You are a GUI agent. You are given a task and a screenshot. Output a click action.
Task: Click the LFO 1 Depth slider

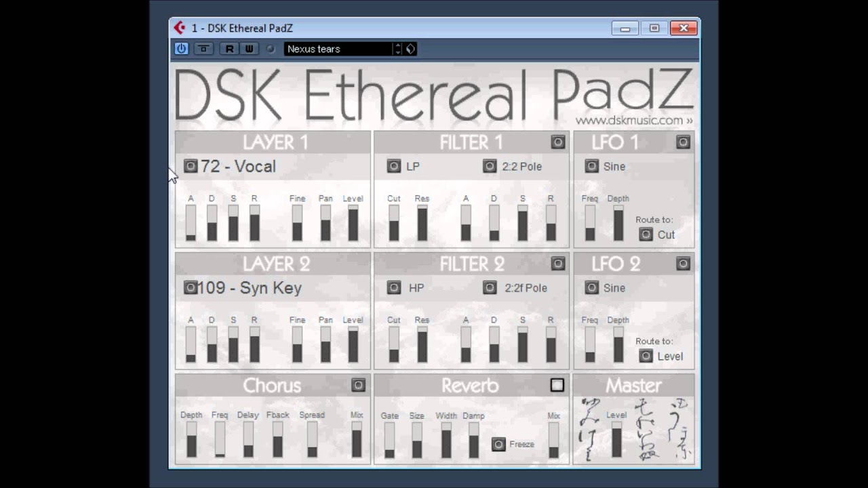tap(618, 223)
